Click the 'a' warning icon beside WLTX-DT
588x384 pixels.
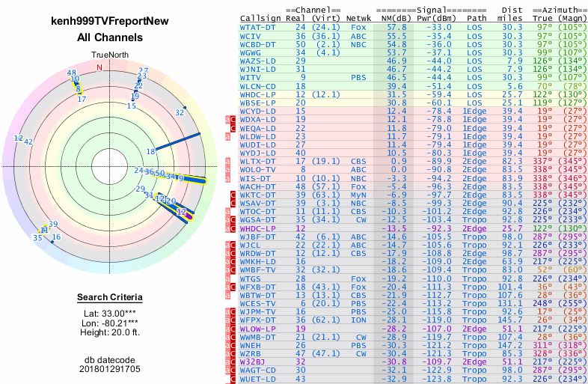coord(228,161)
